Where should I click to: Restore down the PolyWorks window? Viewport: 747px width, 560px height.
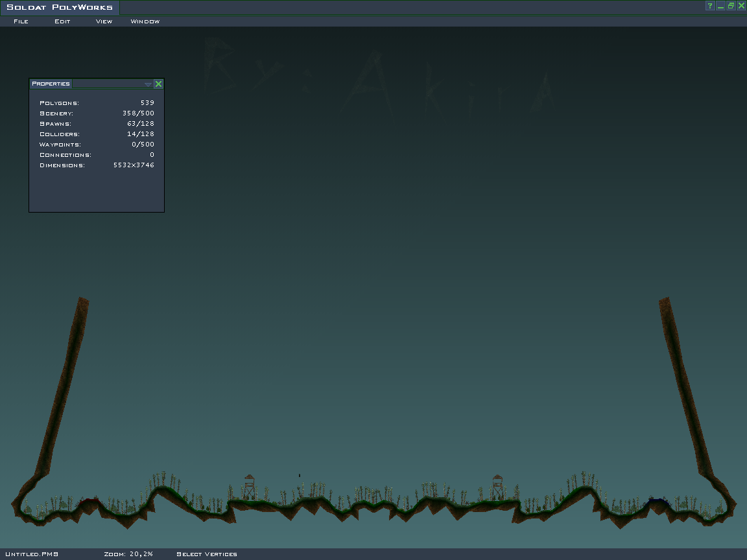pos(731,6)
